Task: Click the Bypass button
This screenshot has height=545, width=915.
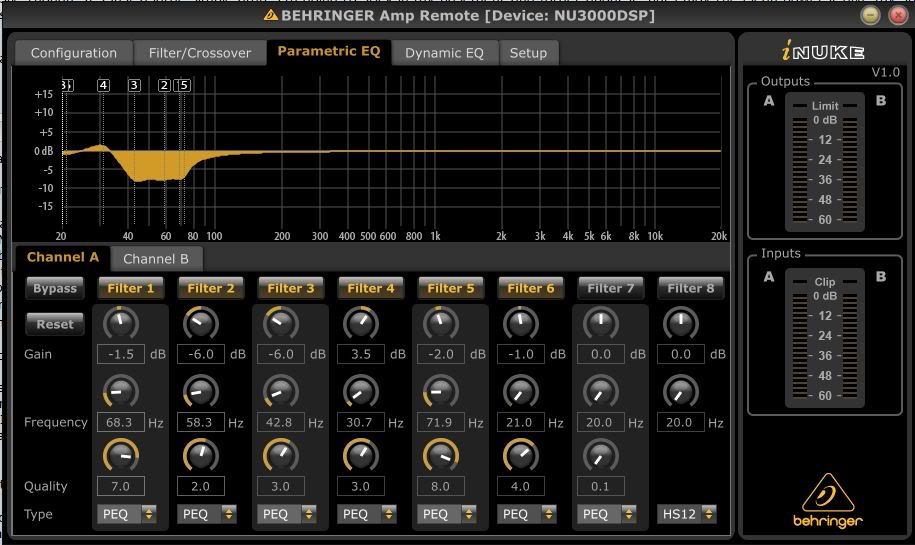Action: pyautogui.click(x=55, y=288)
